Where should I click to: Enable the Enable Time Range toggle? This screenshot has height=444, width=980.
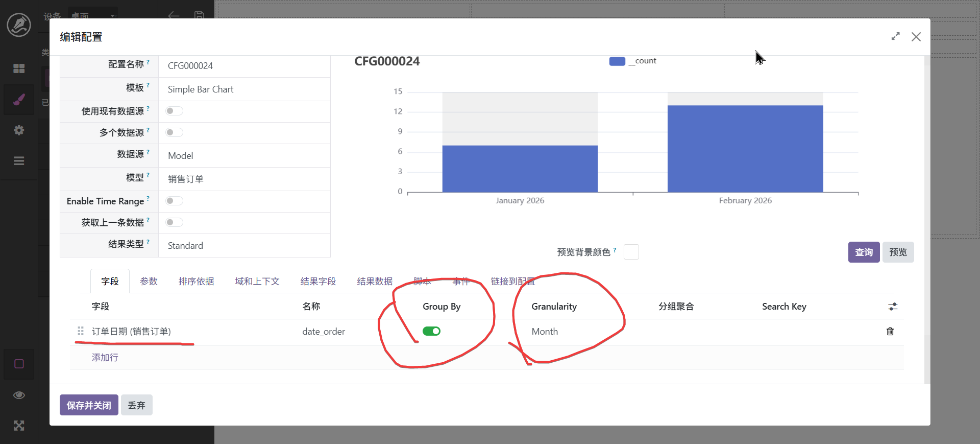tap(174, 201)
